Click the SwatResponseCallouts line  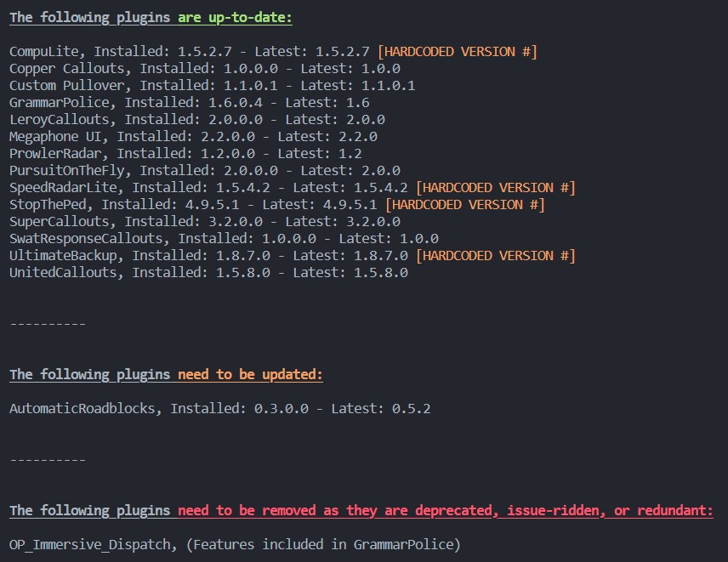(224, 239)
